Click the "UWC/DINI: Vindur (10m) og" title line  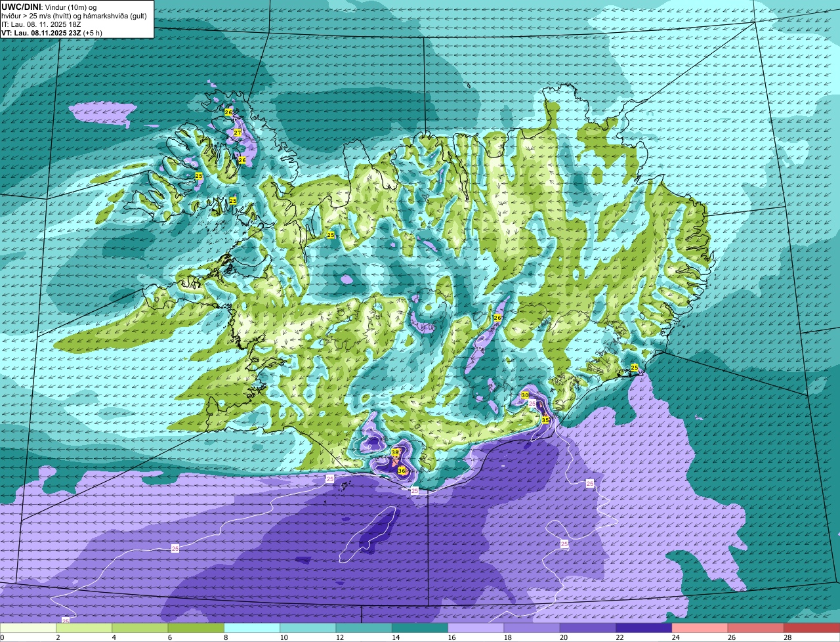coord(49,7)
